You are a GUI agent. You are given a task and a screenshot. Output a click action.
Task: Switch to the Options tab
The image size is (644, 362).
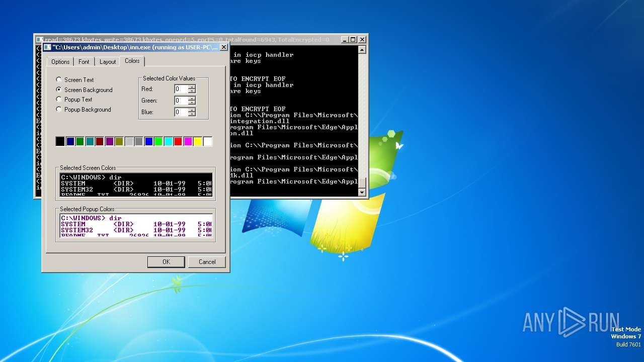click(60, 61)
